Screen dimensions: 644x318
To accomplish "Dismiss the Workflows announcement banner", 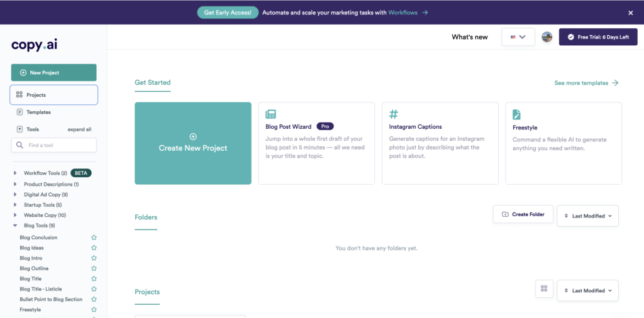I will click(x=631, y=13).
